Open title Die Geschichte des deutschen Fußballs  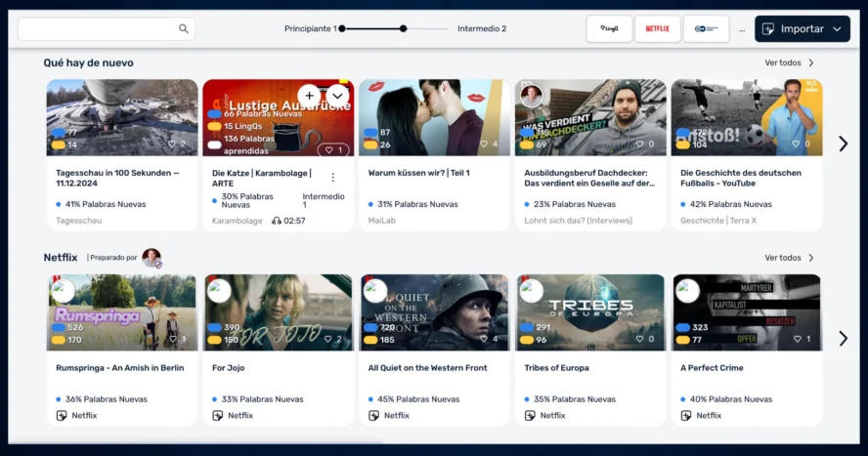click(x=741, y=178)
